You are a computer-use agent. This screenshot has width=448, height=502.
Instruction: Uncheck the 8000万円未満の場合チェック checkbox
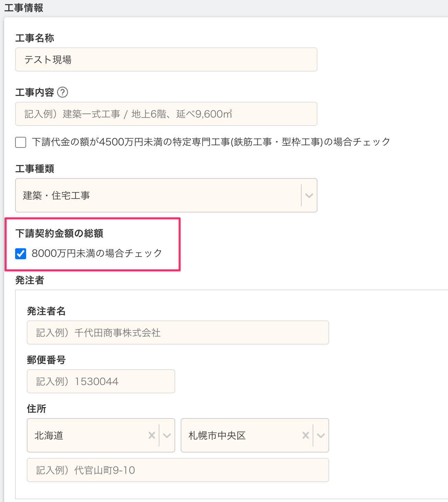[x=21, y=254]
